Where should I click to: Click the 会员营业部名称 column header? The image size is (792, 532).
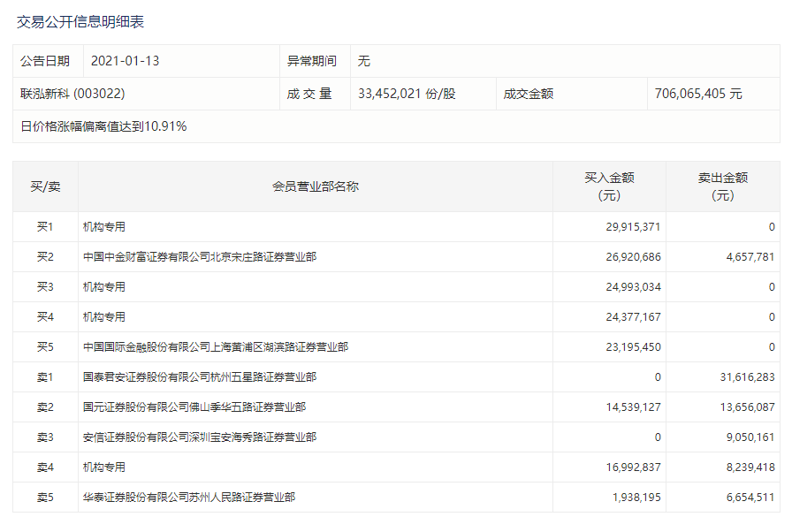tap(316, 186)
